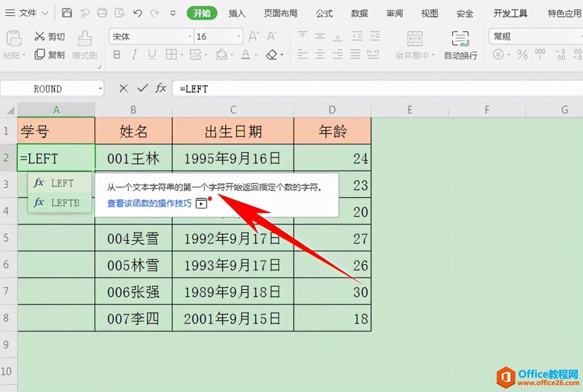Image resolution: width=583 pixels, height=392 pixels.
Task: Toggle Italic formatting
Action: click(134, 55)
